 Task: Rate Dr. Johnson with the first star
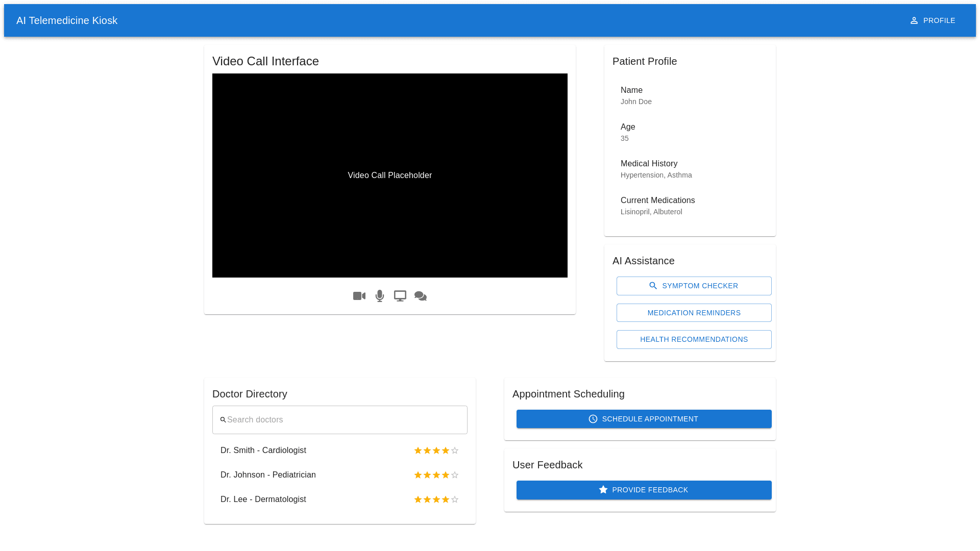(418, 475)
